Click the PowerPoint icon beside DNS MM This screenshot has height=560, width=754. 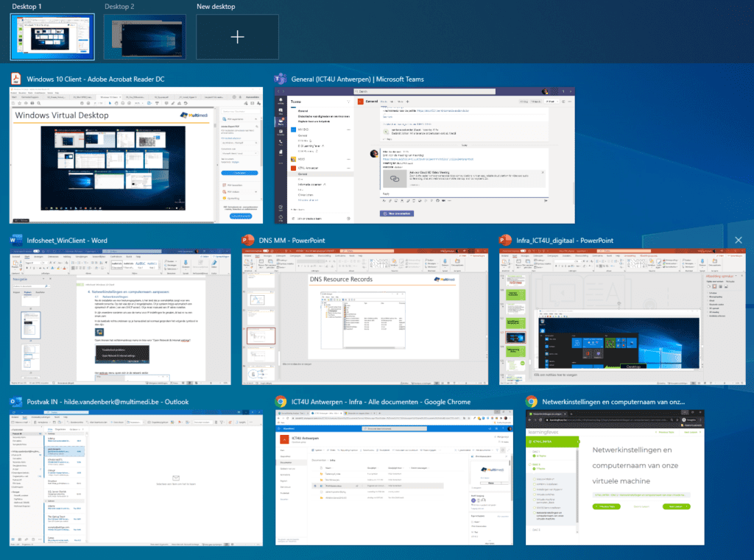[x=248, y=240]
